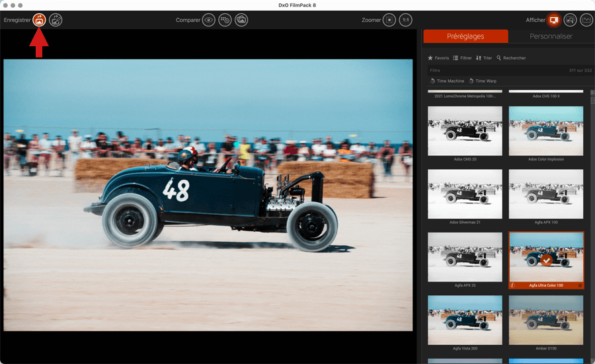Image resolution: width=595 pixels, height=364 pixels.
Task: Click the save image icon beside Enregistrer
Action: pyautogui.click(x=40, y=20)
